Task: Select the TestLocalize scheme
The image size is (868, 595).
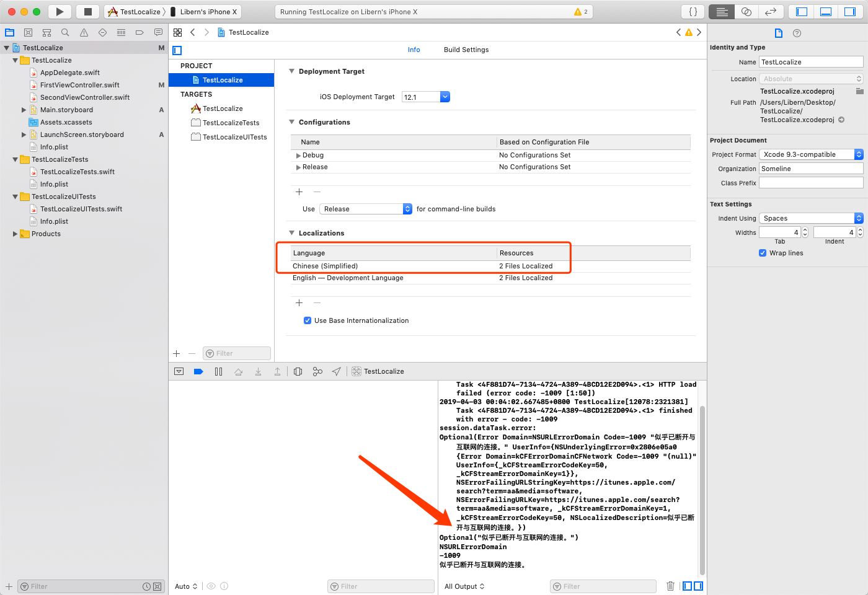Action: tap(135, 12)
